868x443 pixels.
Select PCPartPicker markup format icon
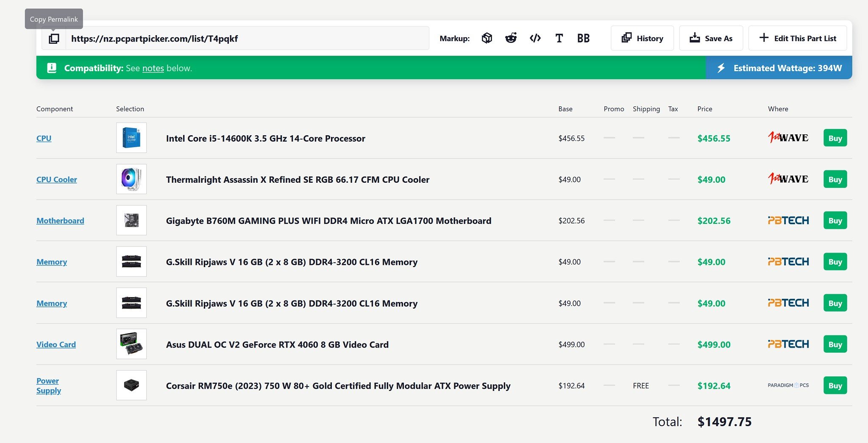tap(487, 38)
